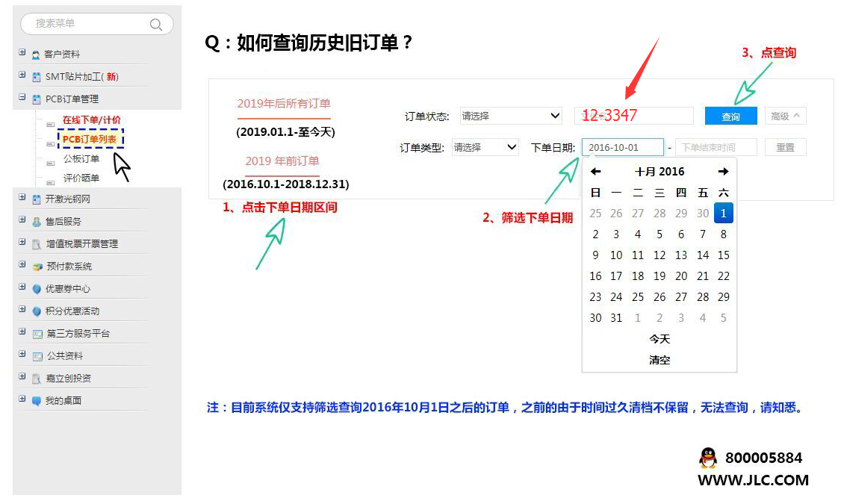
Task: Click the 售后服务 icon in sidebar
Action: pyautogui.click(x=37, y=222)
